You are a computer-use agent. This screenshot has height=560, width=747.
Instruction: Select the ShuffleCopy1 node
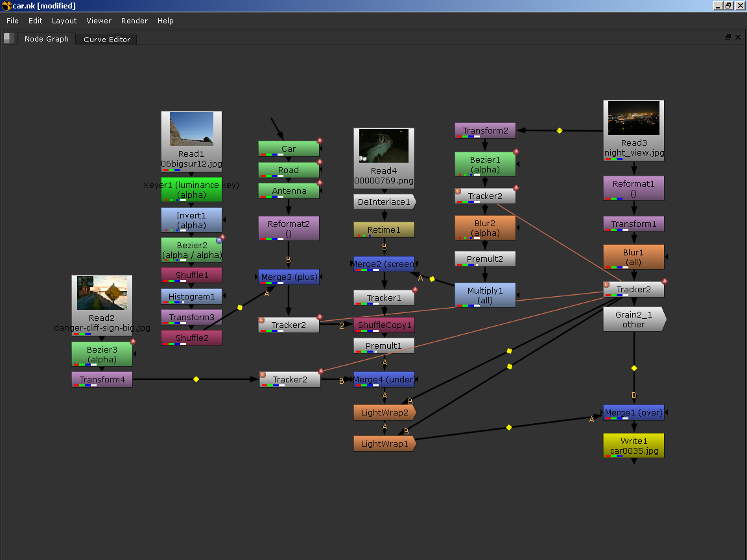[x=384, y=325]
